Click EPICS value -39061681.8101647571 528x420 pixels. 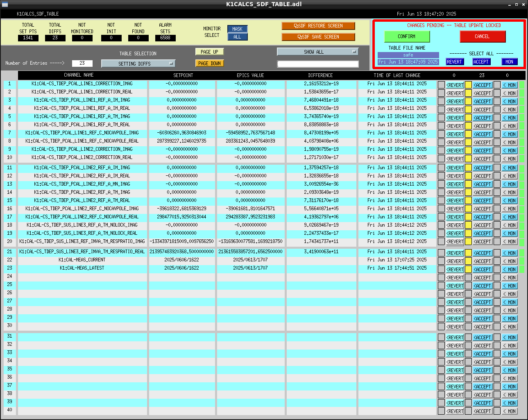coord(250,209)
